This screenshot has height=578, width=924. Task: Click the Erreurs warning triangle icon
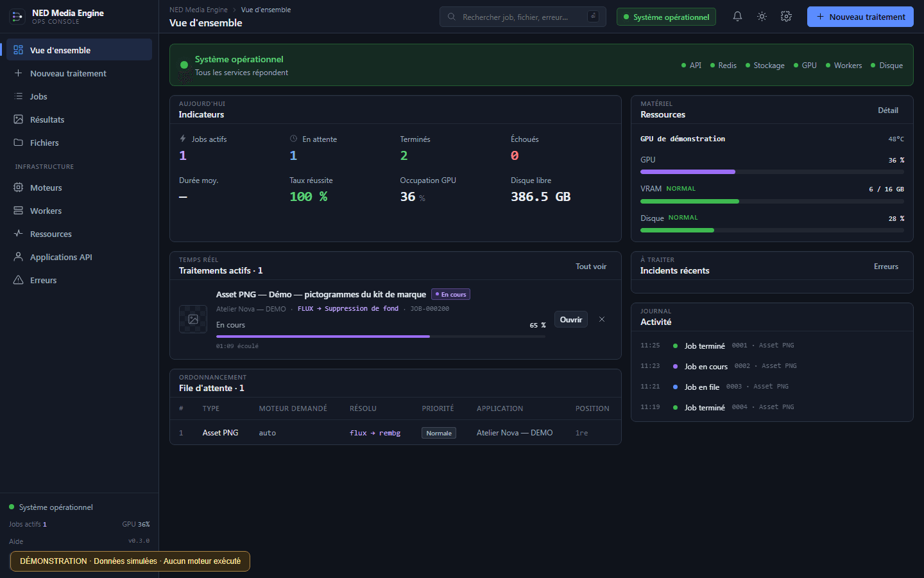coord(19,280)
